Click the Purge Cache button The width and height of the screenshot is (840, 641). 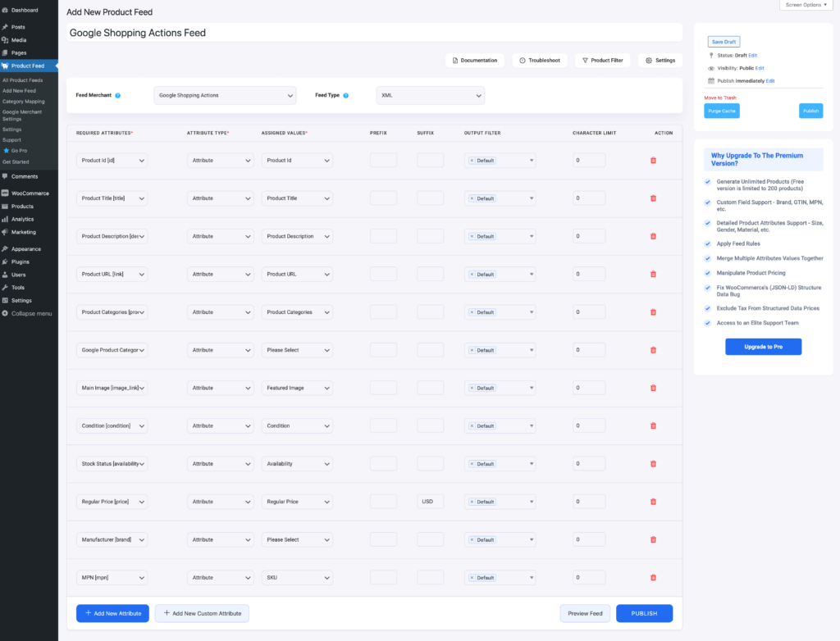(x=722, y=111)
